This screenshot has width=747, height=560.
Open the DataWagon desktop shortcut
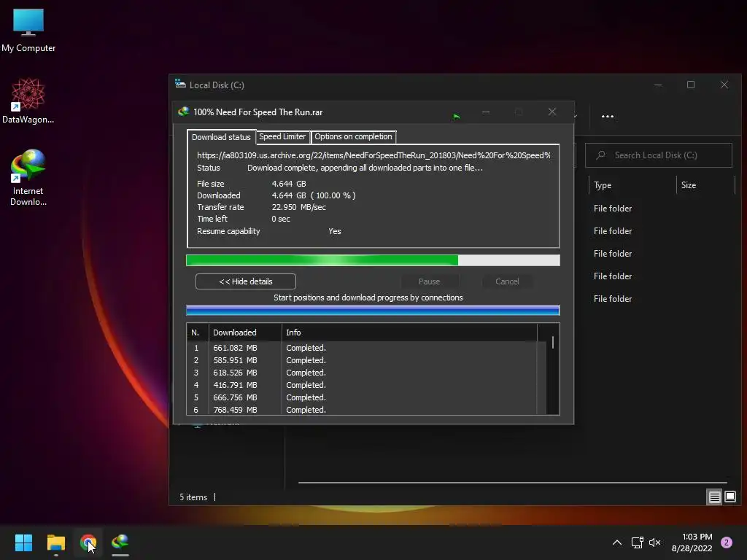[x=28, y=101]
